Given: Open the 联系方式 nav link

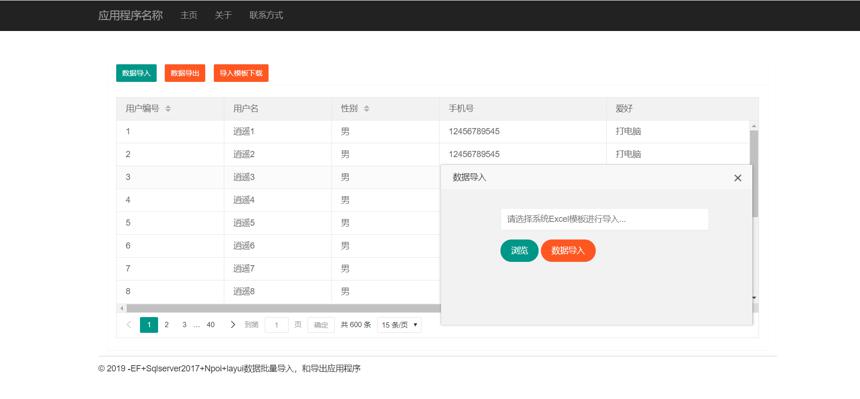Looking at the screenshot, I should 266,15.
